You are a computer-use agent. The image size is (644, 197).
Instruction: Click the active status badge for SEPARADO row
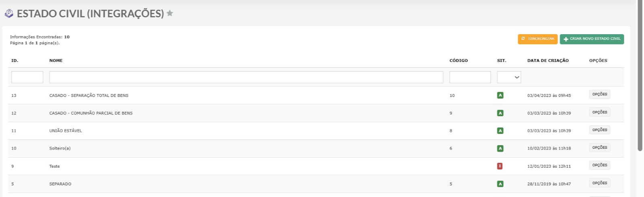click(x=500, y=184)
